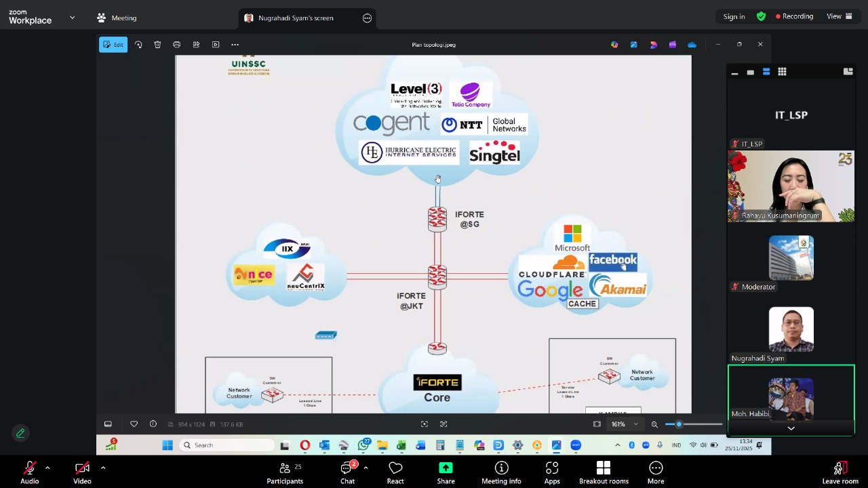The width and height of the screenshot is (868, 488).
Task: Click Leave room
Action: (x=840, y=472)
